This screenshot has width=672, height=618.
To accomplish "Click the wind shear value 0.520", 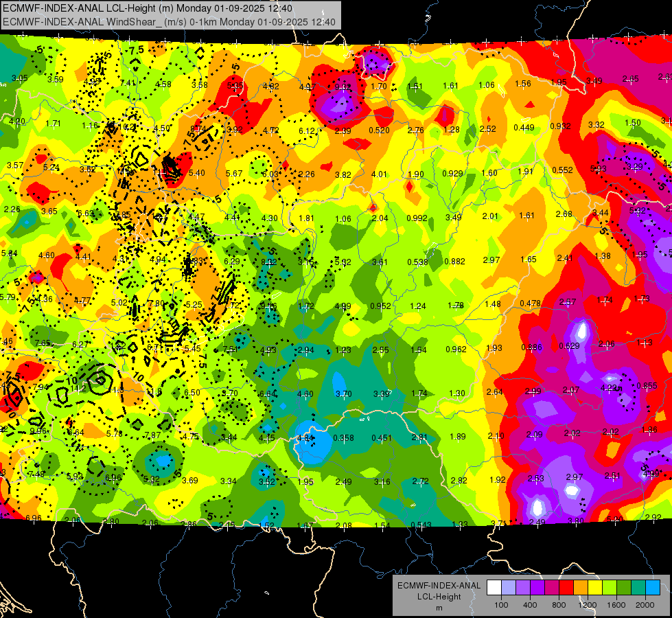I will pos(380,130).
